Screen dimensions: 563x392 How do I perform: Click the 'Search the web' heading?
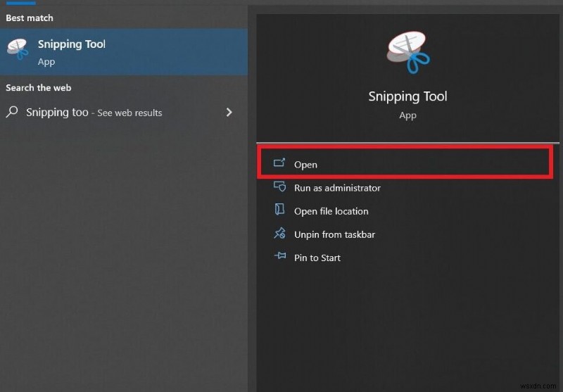click(39, 87)
